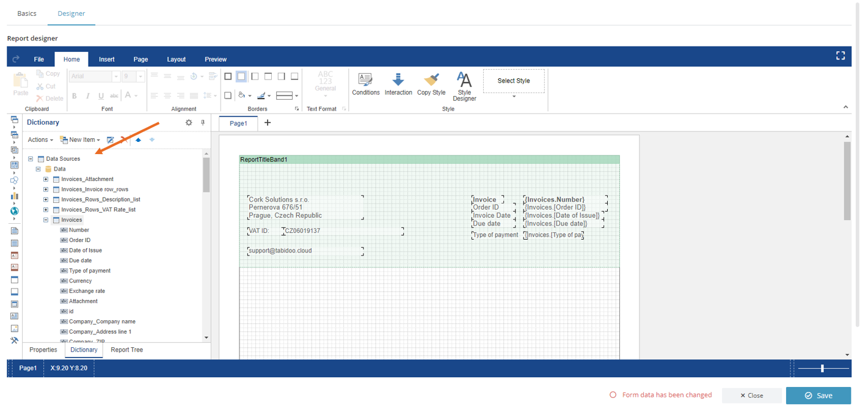Select the ReportTitleBand1 header
The image size is (868, 412).
(x=429, y=160)
